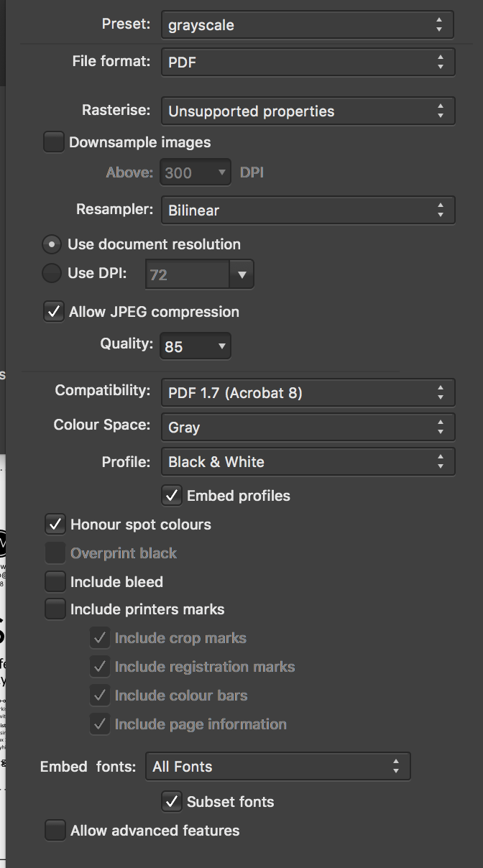Viewport: 483px width, 868px height.
Task: Disable Honour spot colours
Action: 55,524
